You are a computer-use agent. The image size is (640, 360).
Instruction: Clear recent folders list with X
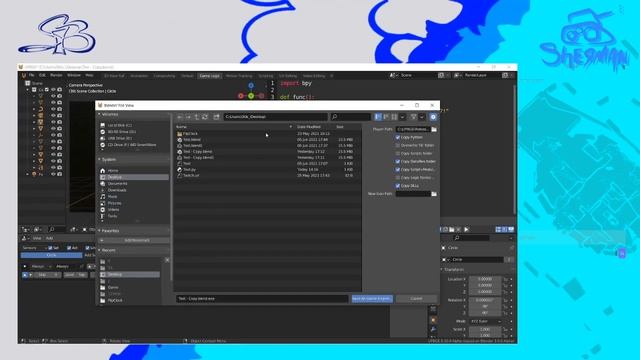(167, 260)
